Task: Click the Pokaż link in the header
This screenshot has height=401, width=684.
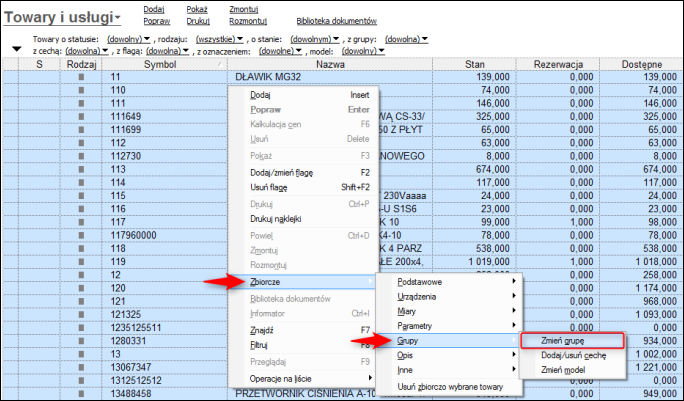Action: (x=197, y=9)
